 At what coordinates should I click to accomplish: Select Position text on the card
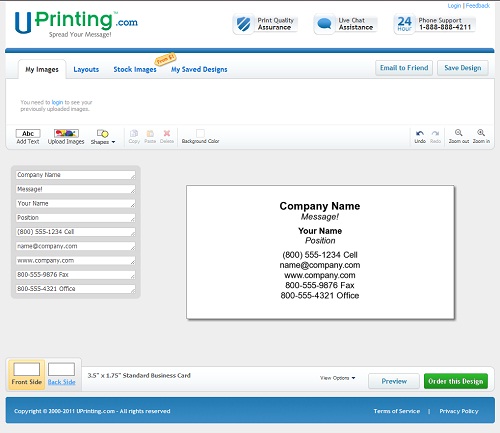(320, 241)
